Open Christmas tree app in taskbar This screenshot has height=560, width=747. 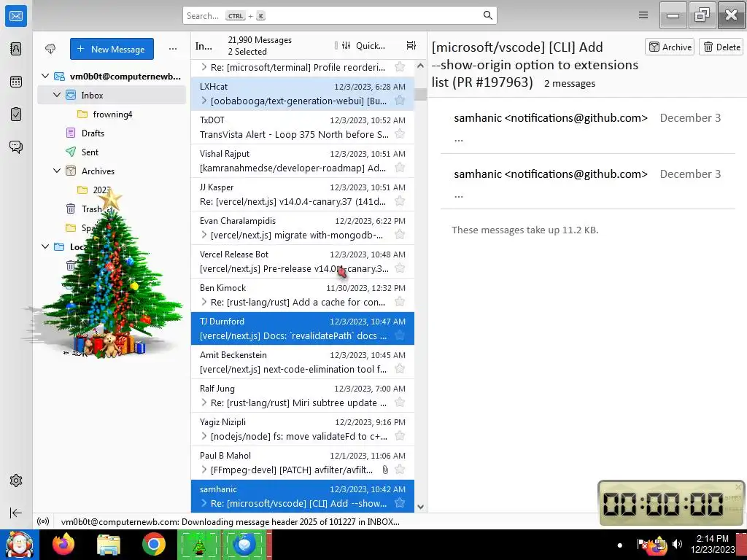coord(198,544)
